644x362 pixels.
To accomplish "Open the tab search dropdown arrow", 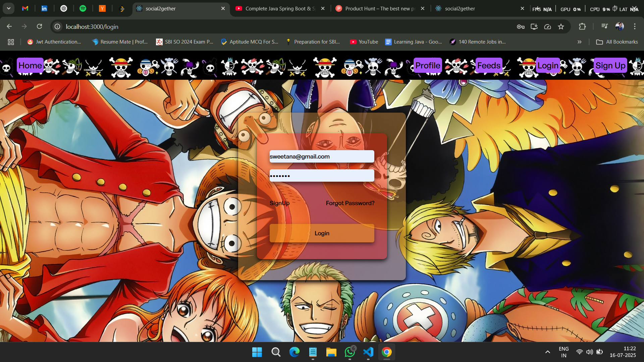I will (8, 8).
